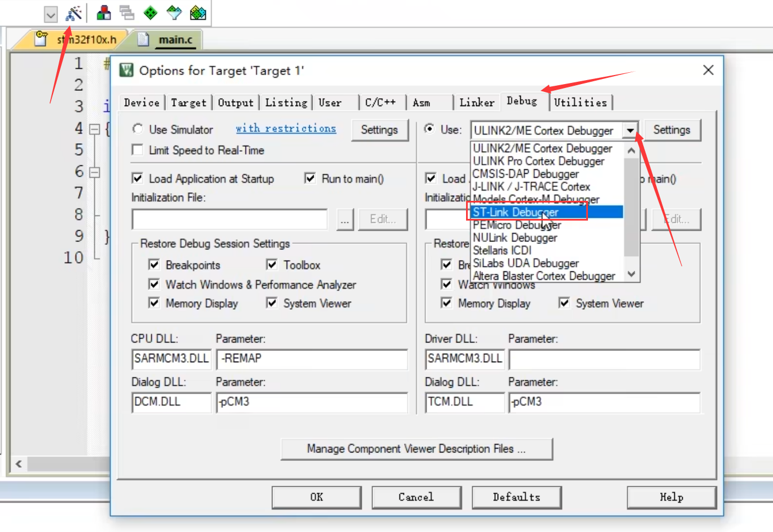The width and height of the screenshot is (773, 532).
Task: Open Options for Target magic wand icon
Action: [73, 13]
